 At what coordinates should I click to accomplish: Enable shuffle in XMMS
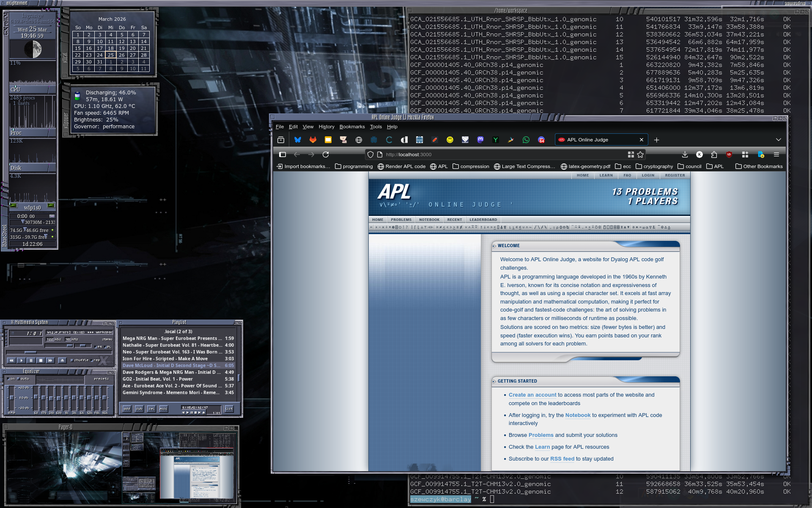[72, 360]
